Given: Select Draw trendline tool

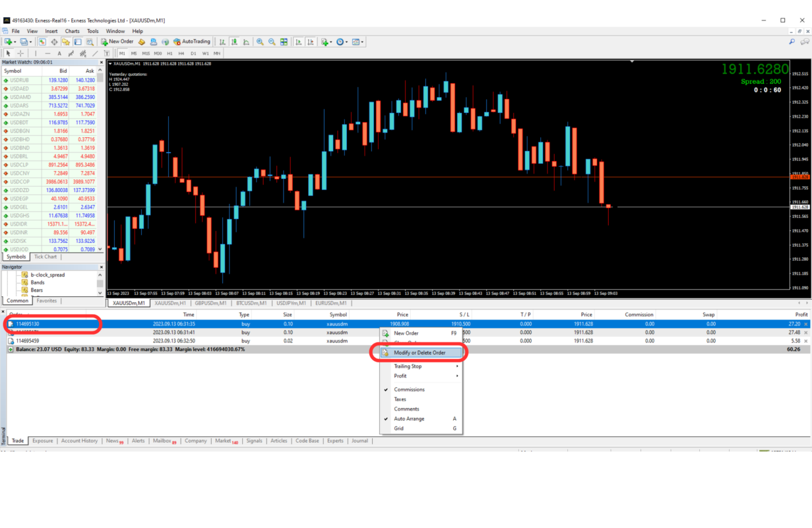Looking at the screenshot, I should [95, 53].
